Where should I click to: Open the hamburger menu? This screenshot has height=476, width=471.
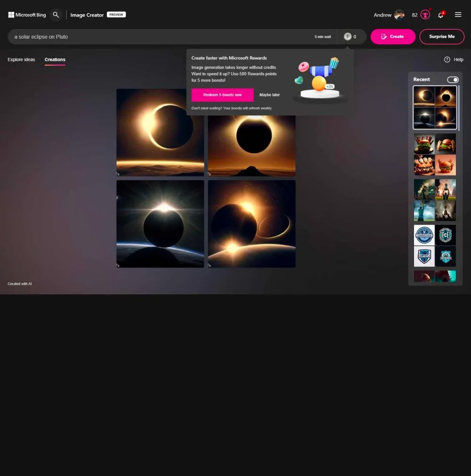pos(458,15)
